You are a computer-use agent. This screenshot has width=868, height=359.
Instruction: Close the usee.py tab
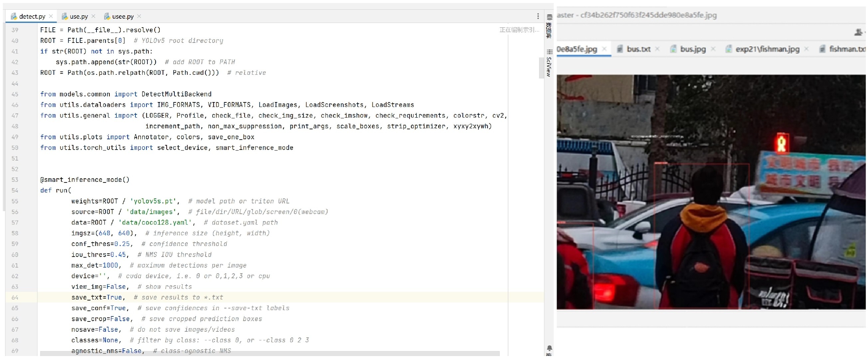139,16
